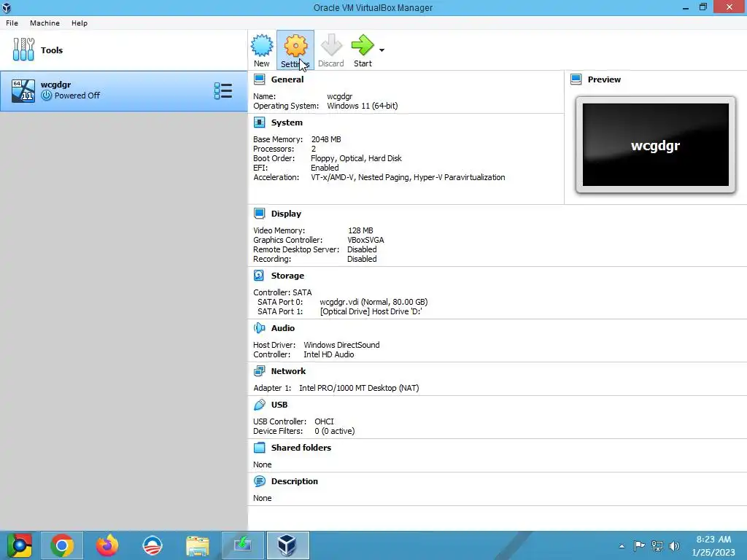
Task: Open the System settings heading link
Action: 287,122
